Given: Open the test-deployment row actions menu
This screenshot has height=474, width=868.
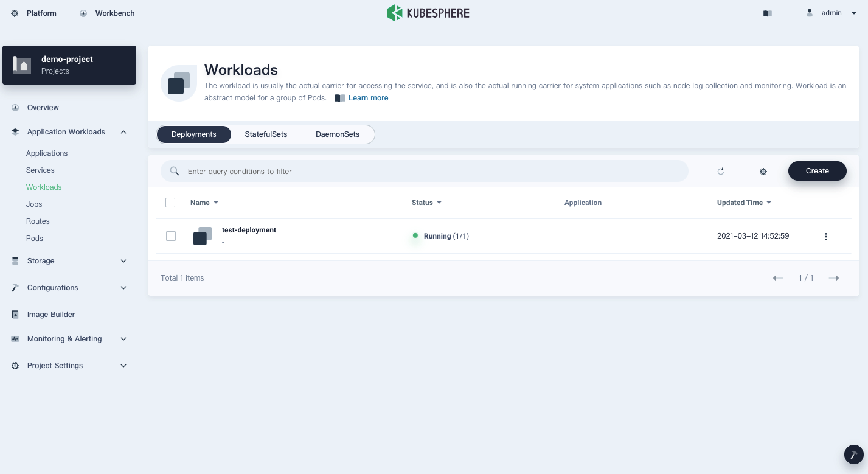Looking at the screenshot, I should [x=826, y=237].
